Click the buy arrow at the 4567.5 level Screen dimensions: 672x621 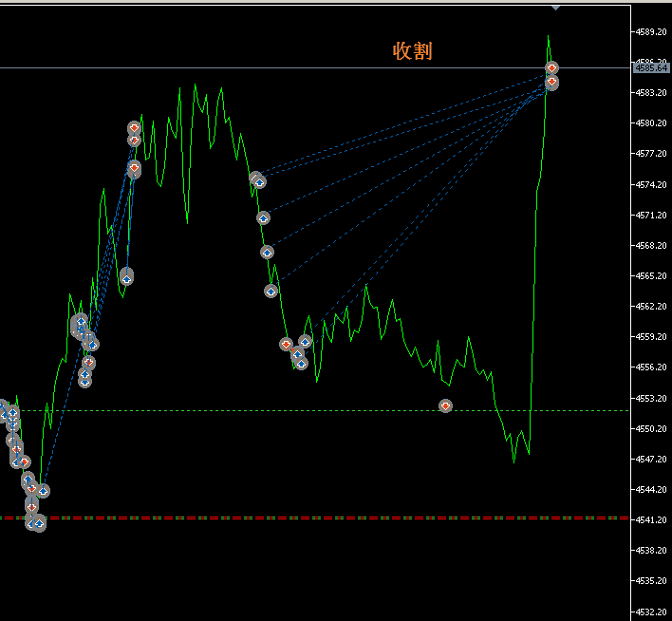pos(267,253)
